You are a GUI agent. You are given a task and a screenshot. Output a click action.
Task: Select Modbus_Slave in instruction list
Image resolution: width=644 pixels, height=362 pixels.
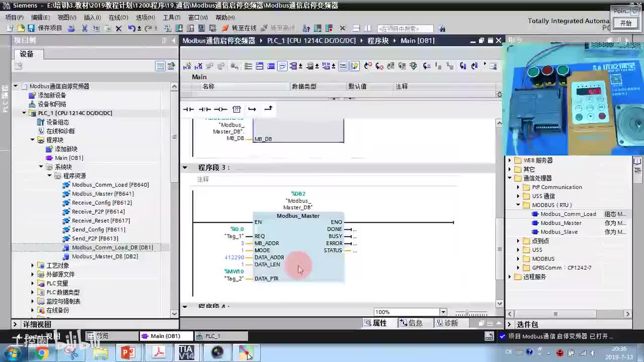point(559,232)
